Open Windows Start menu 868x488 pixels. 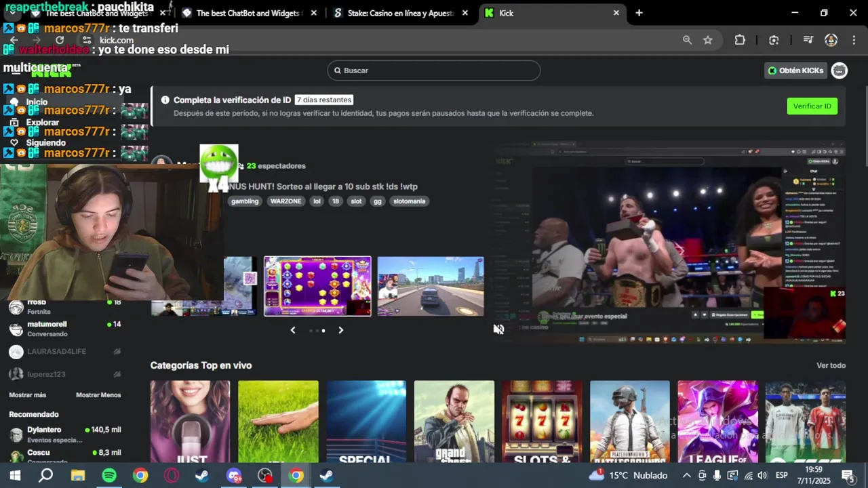(15, 476)
